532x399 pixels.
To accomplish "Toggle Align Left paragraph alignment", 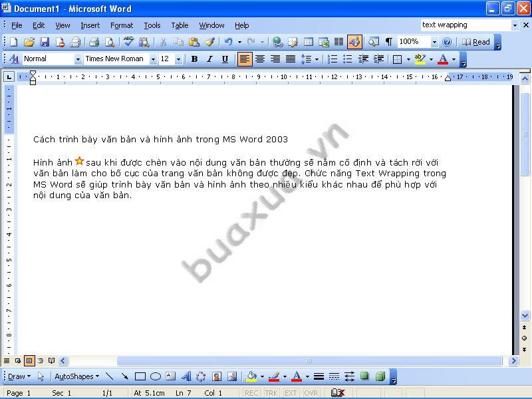I will click(245, 59).
